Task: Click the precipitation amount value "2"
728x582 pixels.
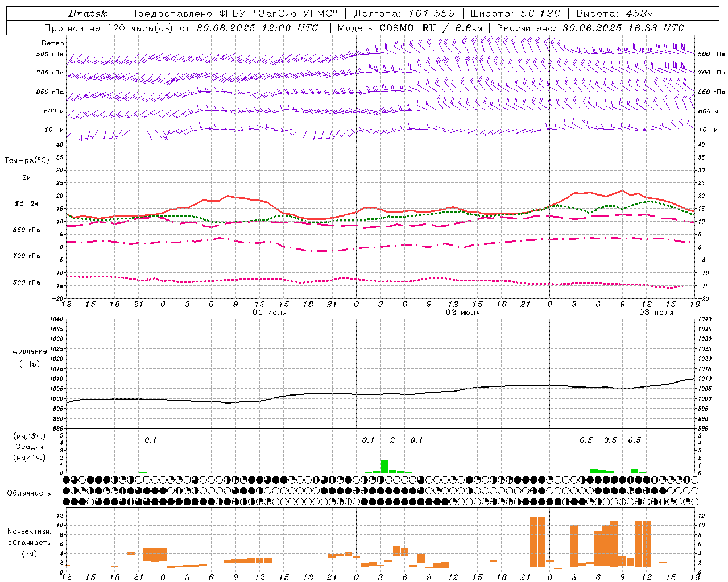Action: tap(392, 440)
